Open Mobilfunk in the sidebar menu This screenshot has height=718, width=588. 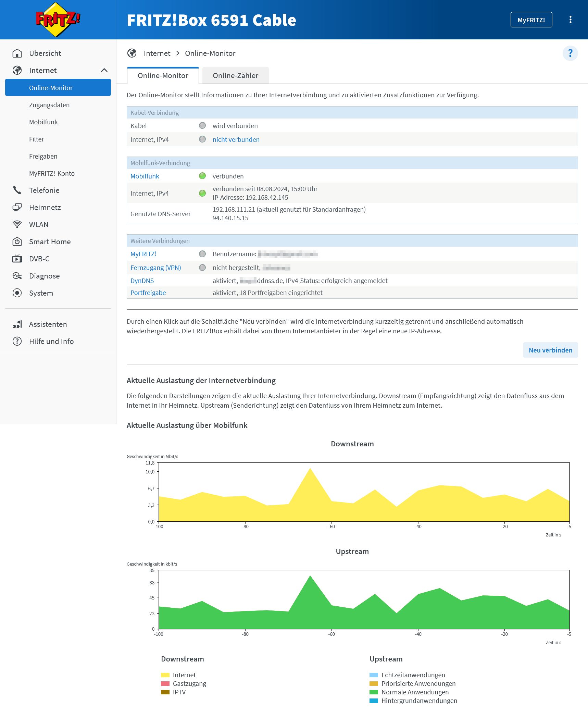pyautogui.click(x=43, y=122)
